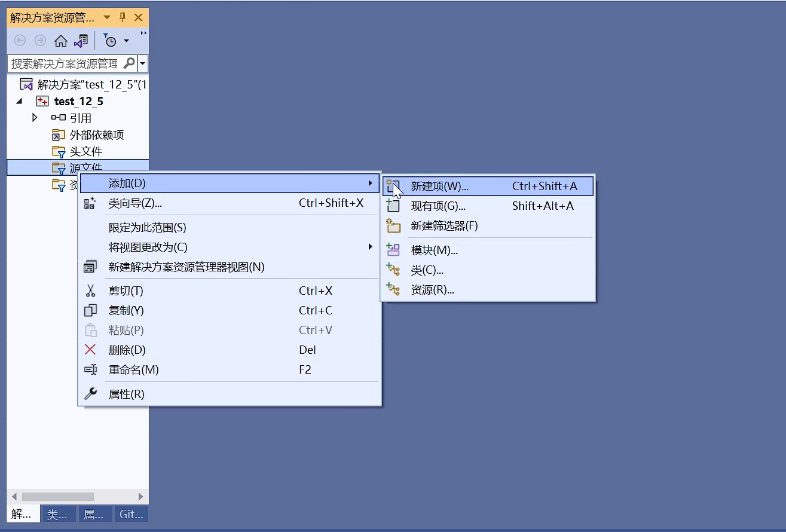Choose 新建解决方案资源管理器视图(N)
Screen dimensions: 786x532
pyautogui.click(x=230, y=267)
